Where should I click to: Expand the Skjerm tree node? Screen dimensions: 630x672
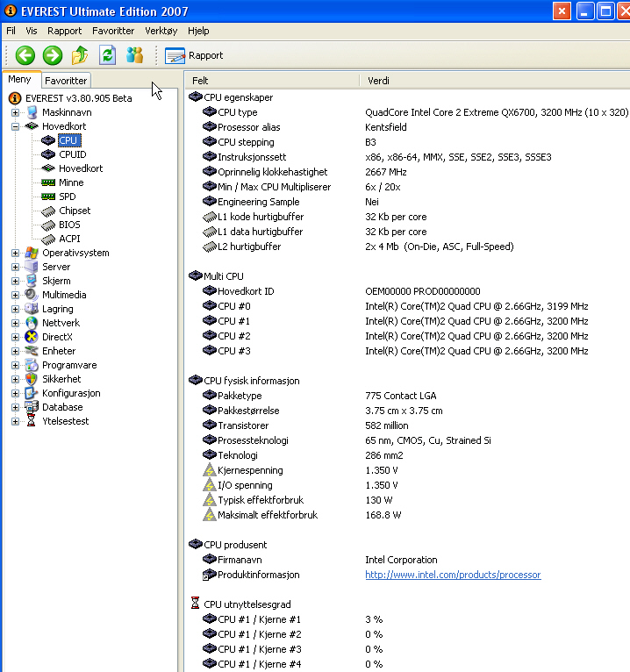16,281
